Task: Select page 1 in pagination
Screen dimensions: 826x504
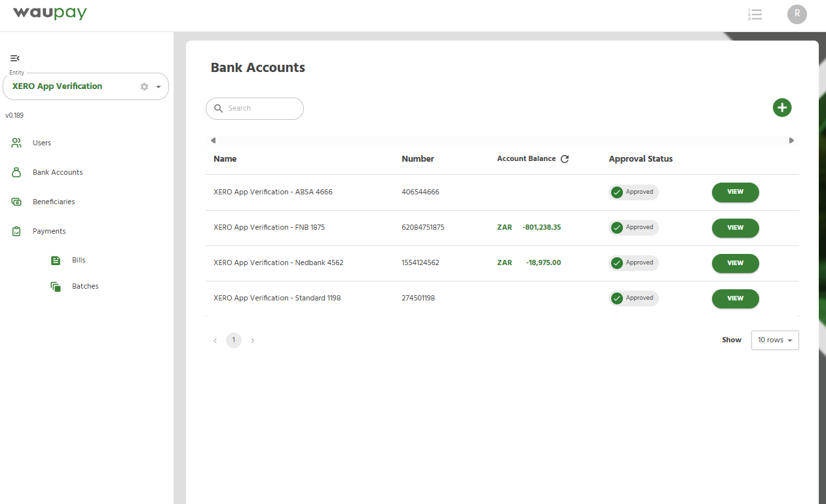Action: [234, 340]
